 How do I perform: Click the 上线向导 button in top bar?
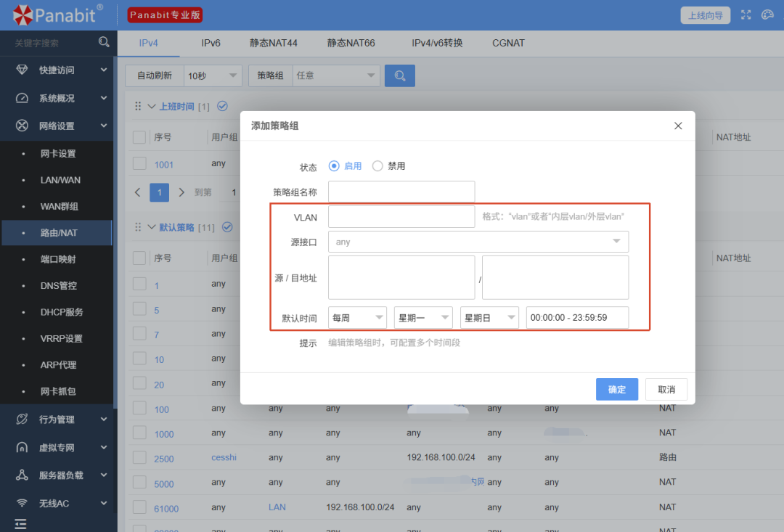(705, 15)
